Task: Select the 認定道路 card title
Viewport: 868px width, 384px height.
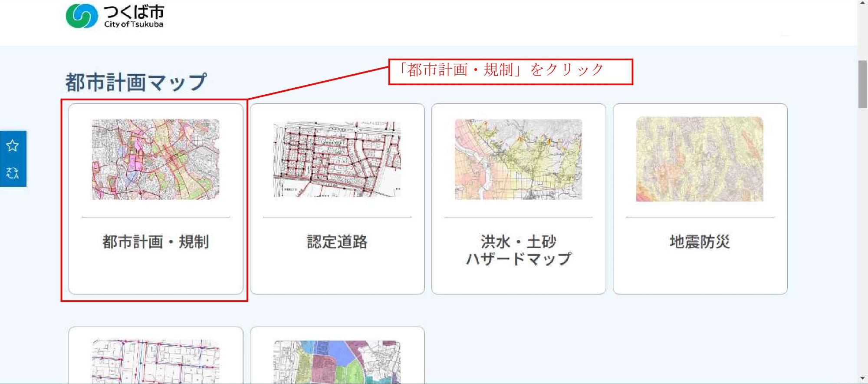Action: click(337, 242)
